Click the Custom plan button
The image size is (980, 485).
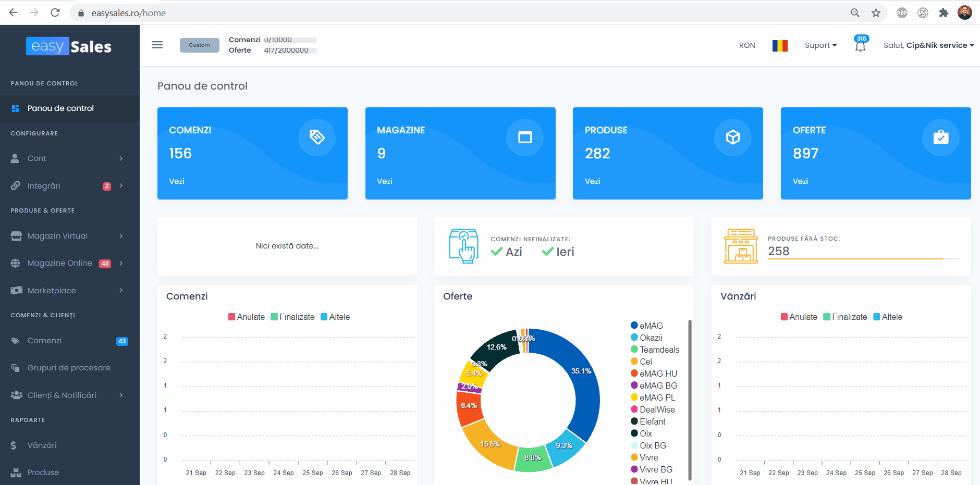[200, 45]
